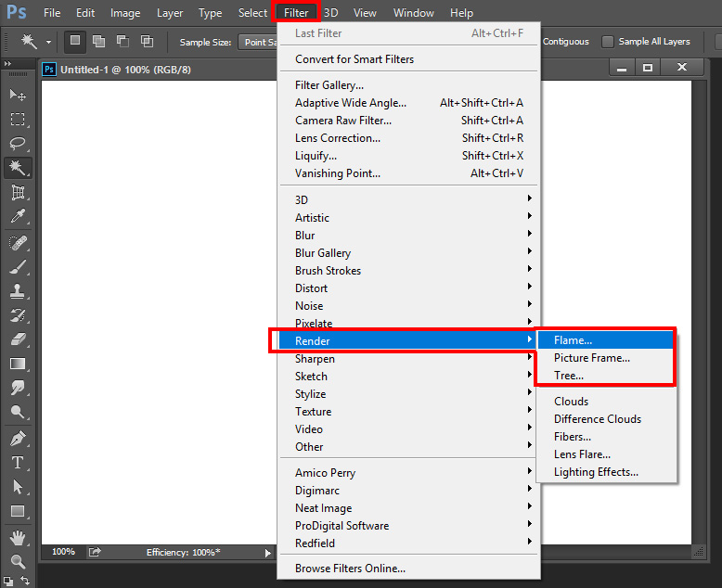Select the Crop tool
This screenshot has width=722, height=588.
tap(18, 192)
